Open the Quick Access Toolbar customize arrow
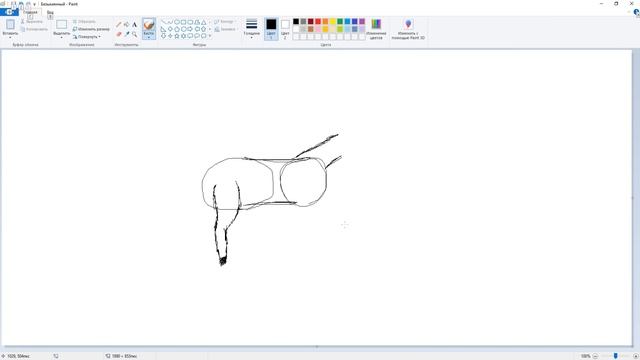 34,4
